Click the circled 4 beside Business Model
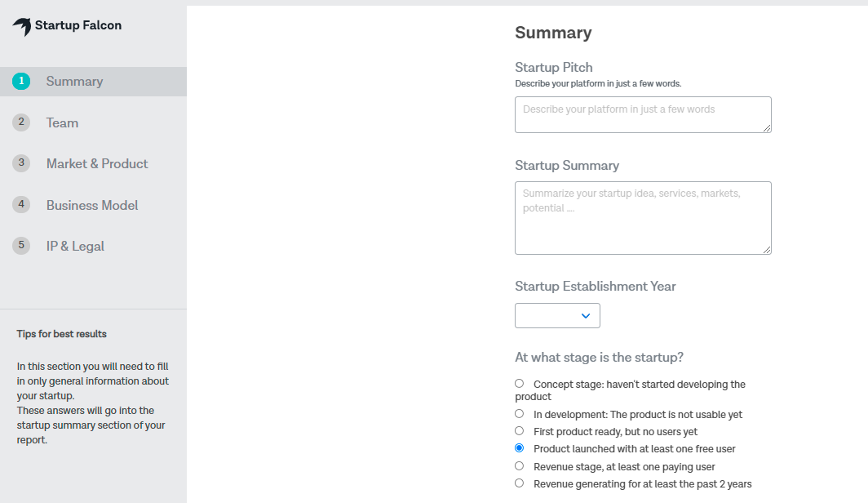This screenshot has width=868, height=503. [21, 204]
